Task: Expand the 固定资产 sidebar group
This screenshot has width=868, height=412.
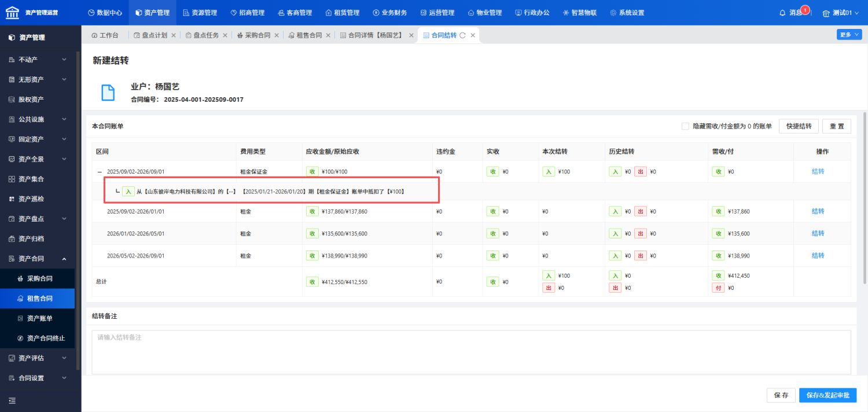Action: click(38, 139)
